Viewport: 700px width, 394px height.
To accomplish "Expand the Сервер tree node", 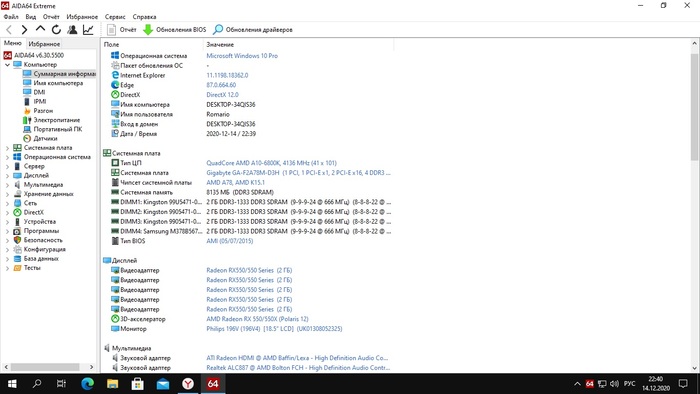I will tap(7, 166).
